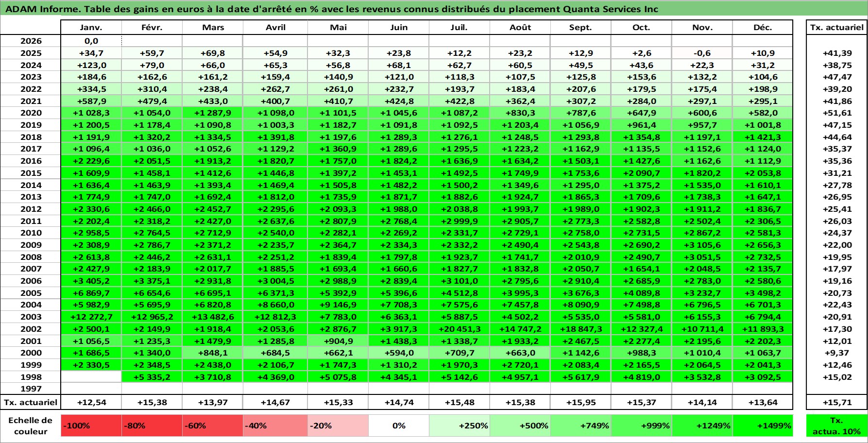Click the Avril column header

[275, 28]
